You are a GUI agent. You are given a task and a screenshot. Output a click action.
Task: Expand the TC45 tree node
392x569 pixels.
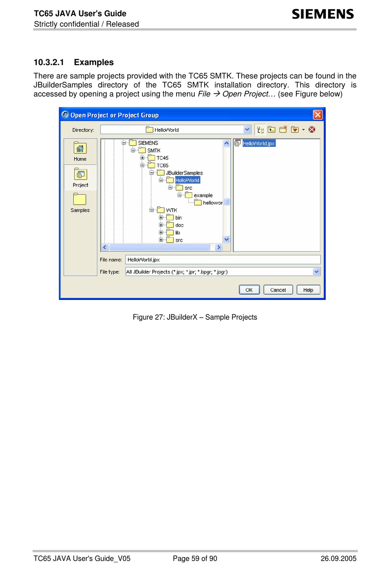pos(142,158)
